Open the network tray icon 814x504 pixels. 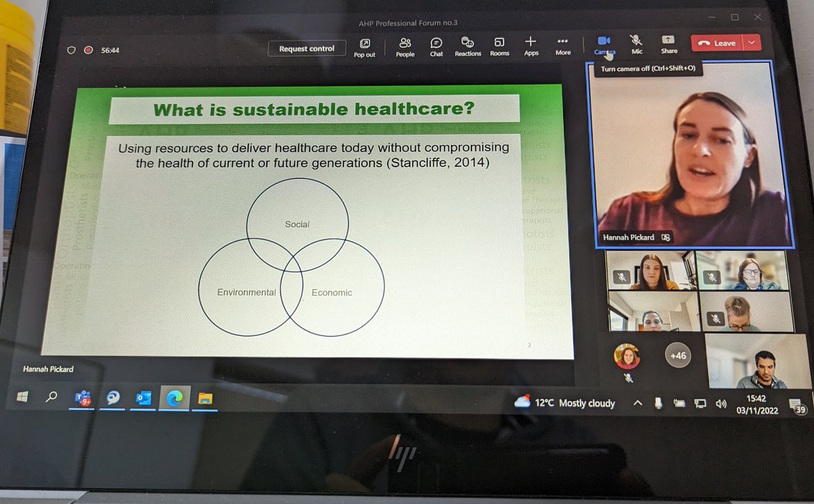tap(701, 404)
